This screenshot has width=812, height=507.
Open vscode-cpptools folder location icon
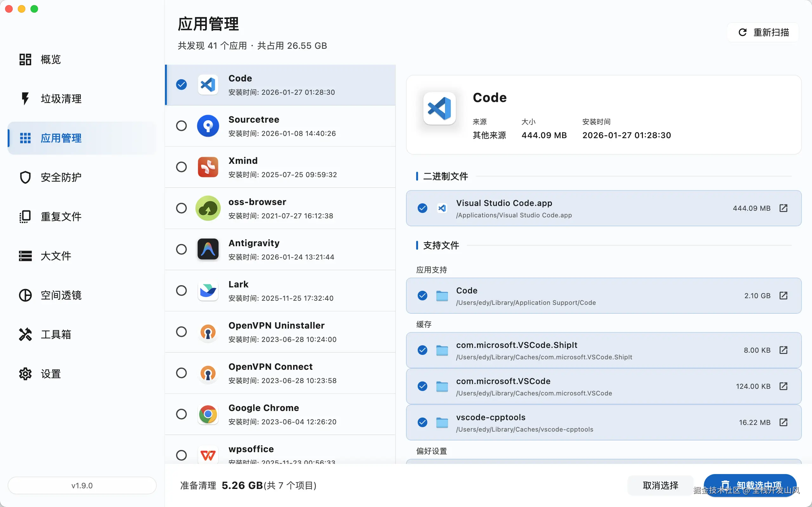783,422
